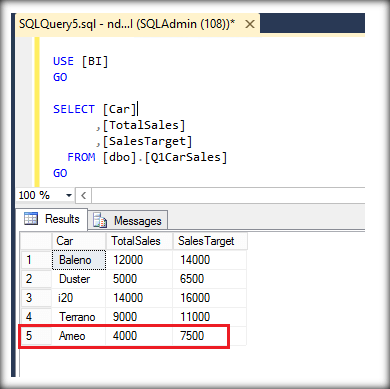Screen dimensions: 390x389
Task: Click [SalesTarget] in the query text
Action: click(147, 141)
